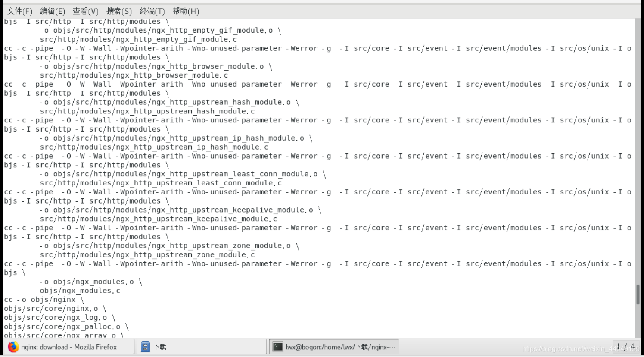The height and width of the screenshot is (357, 644).
Task: Open the 编辑(E) menu
Action: tap(53, 11)
